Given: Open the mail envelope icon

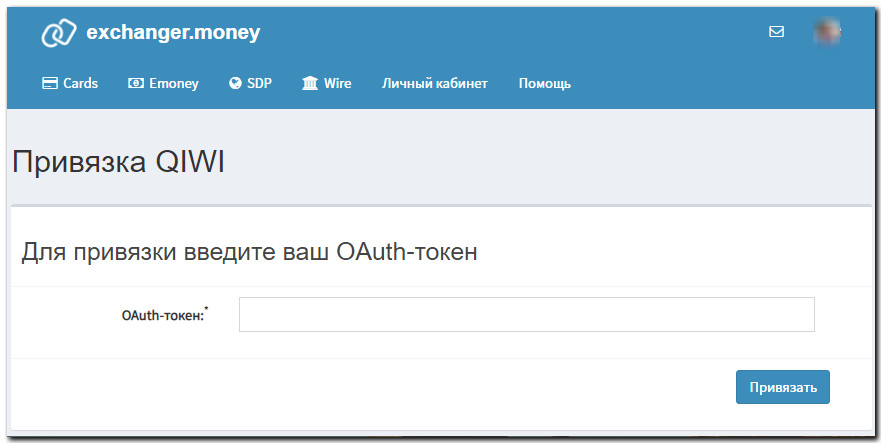Looking at the screenshot, I should pyautogui.click(x=776, y=31).
